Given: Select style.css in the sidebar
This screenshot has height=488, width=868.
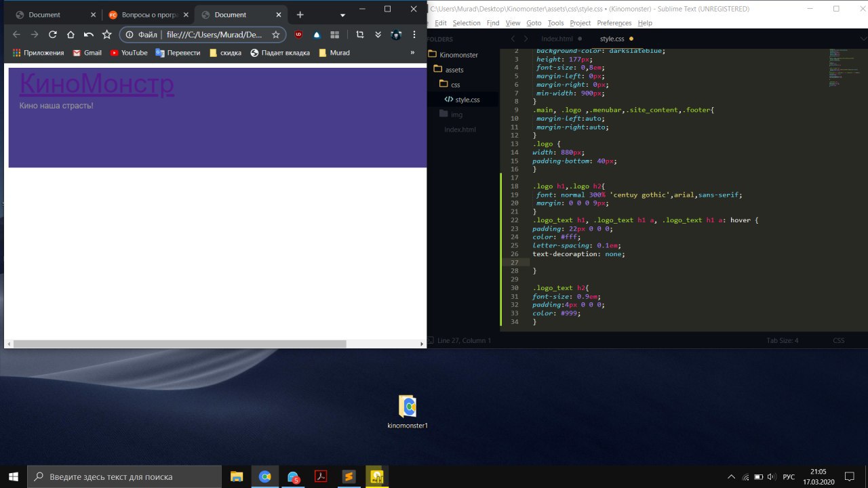Looking at the screenshot, I should (x=463, y=100).
